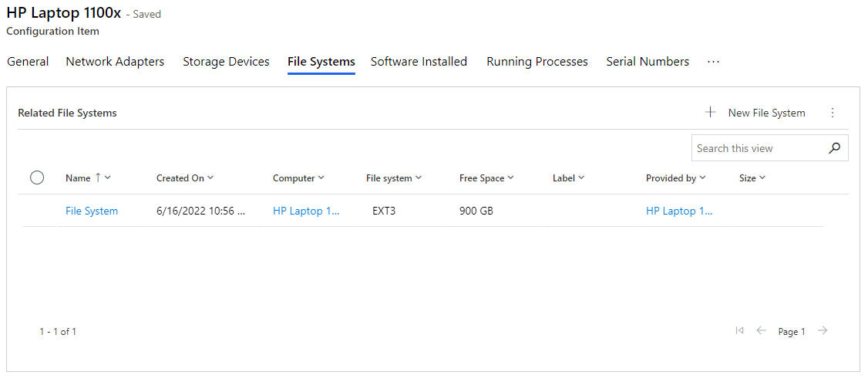Switch to Storage Devices tab
The height and width of the screenshot is (382, 868).
click(226, 62)
